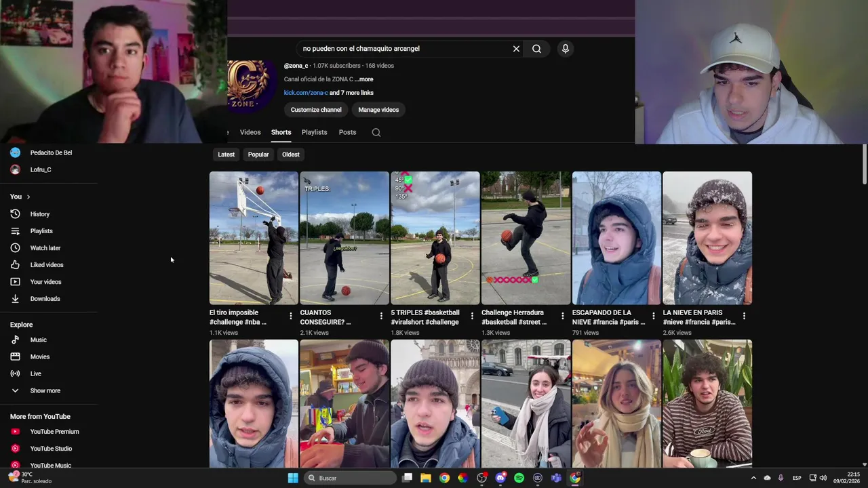
Task: Switch to the Posts tab
Action: click(347, 132)
